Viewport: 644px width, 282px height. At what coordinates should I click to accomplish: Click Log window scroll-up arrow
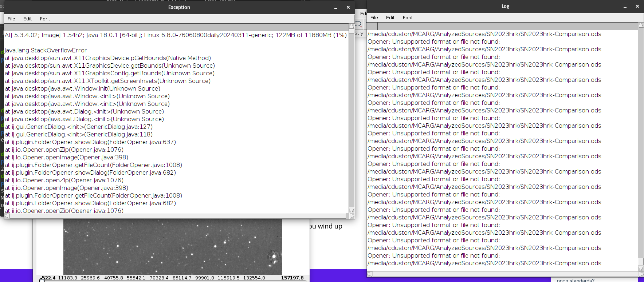coord(641,25)
